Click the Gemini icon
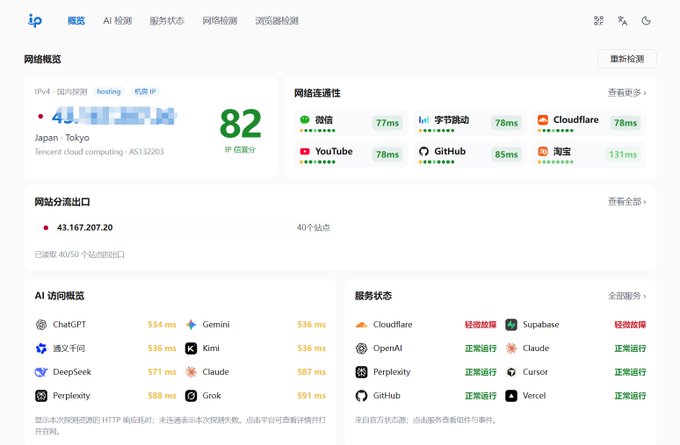Screen dimensions: 680x445 tap(191, 324)
